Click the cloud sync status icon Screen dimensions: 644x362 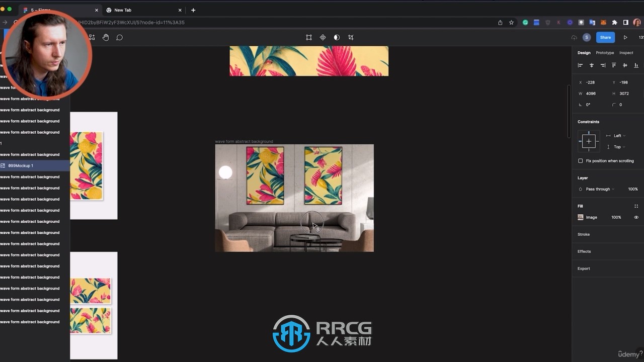point(574,37)
